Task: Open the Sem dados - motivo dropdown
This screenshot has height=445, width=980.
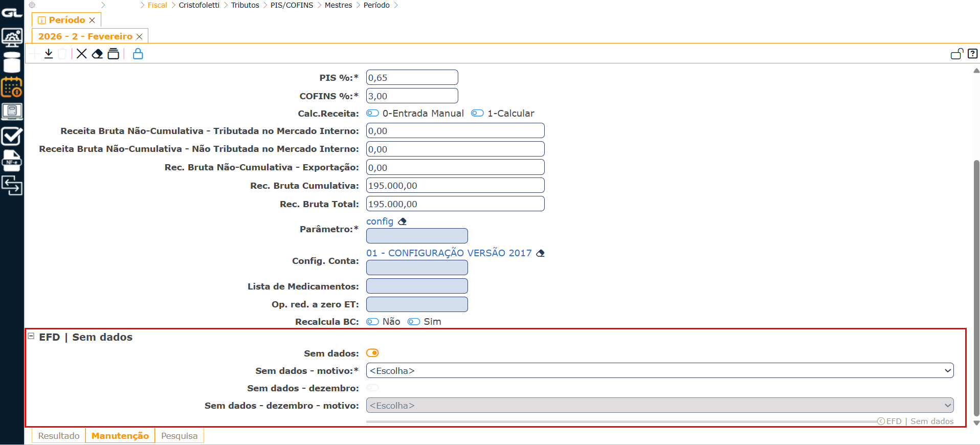Action: (x=659, y=371)
